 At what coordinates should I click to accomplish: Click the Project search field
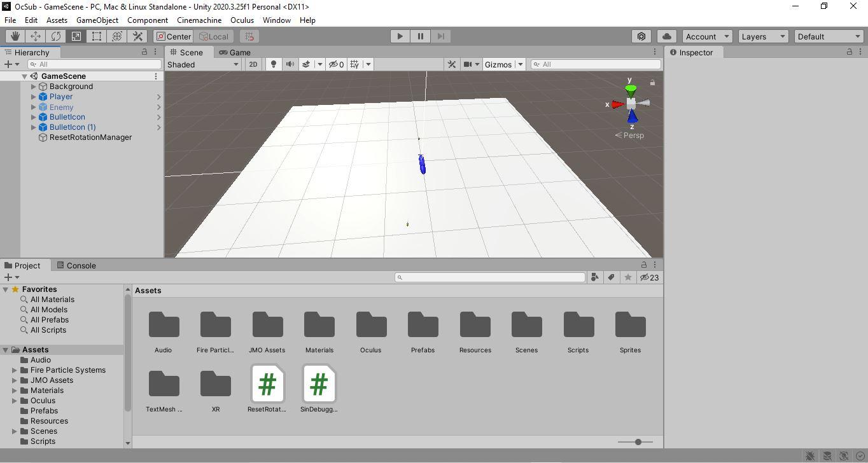point(490,277)
